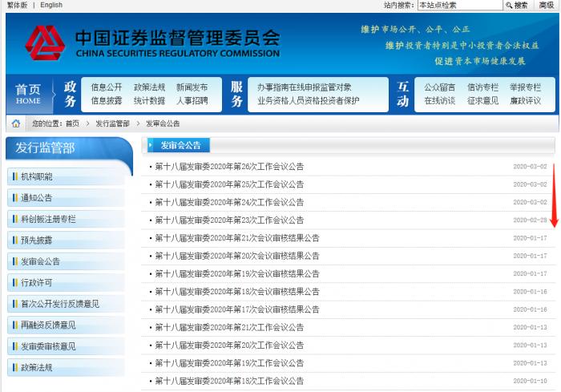Type in the 本站点检索 search field
This screenshot has width=561, height=392.
(459, 5)
